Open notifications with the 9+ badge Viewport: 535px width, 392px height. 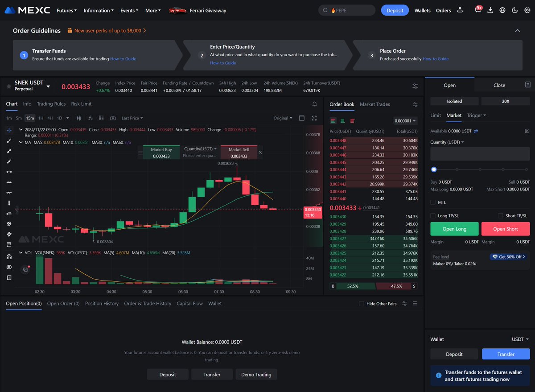pyautogui.click(x=478, y=10)
